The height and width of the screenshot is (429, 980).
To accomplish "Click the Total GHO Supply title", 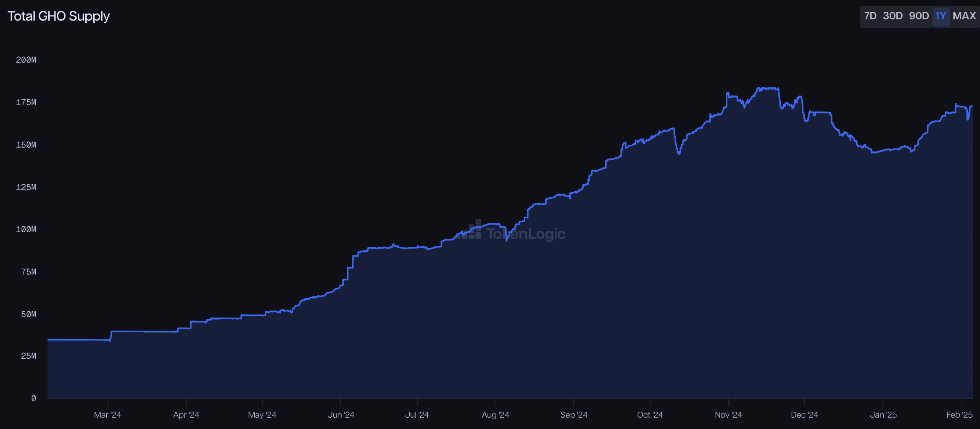I will (x=58, y=16).
